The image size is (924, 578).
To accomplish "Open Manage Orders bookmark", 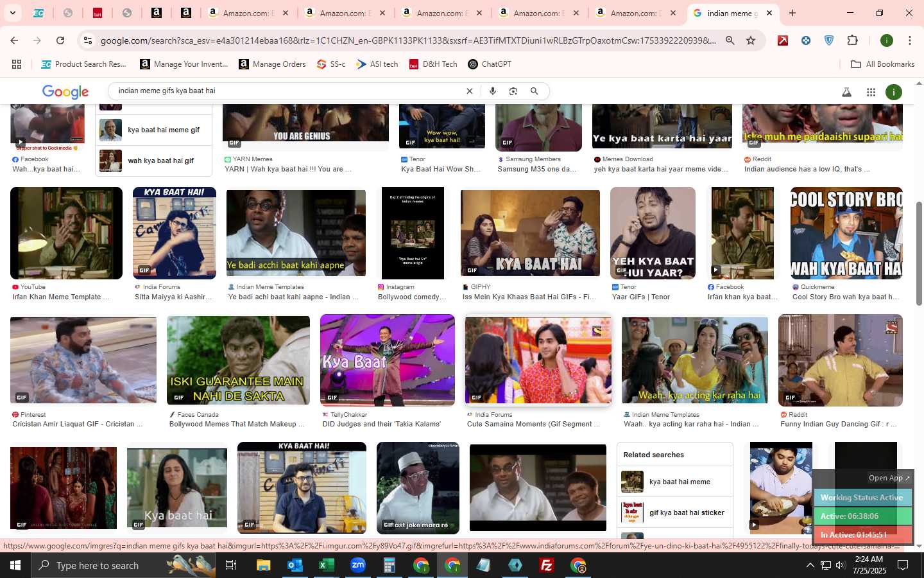I will (x=273, y=64).
